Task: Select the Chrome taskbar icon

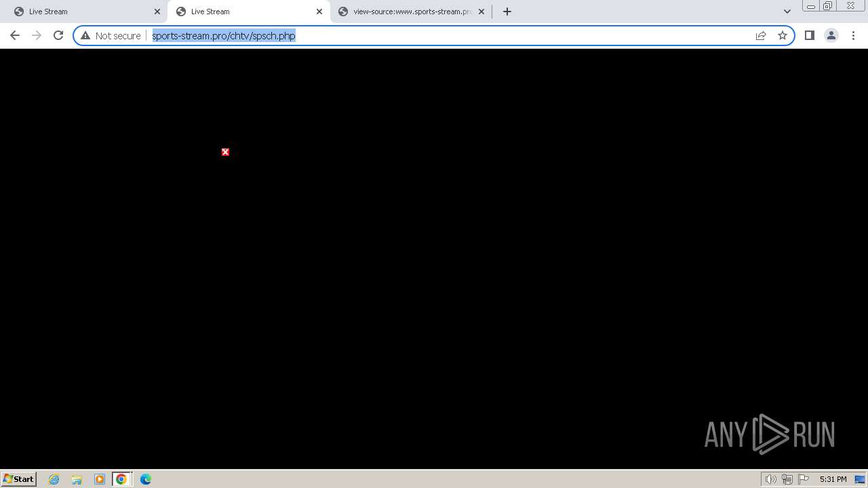Action: tap(121, 479)
